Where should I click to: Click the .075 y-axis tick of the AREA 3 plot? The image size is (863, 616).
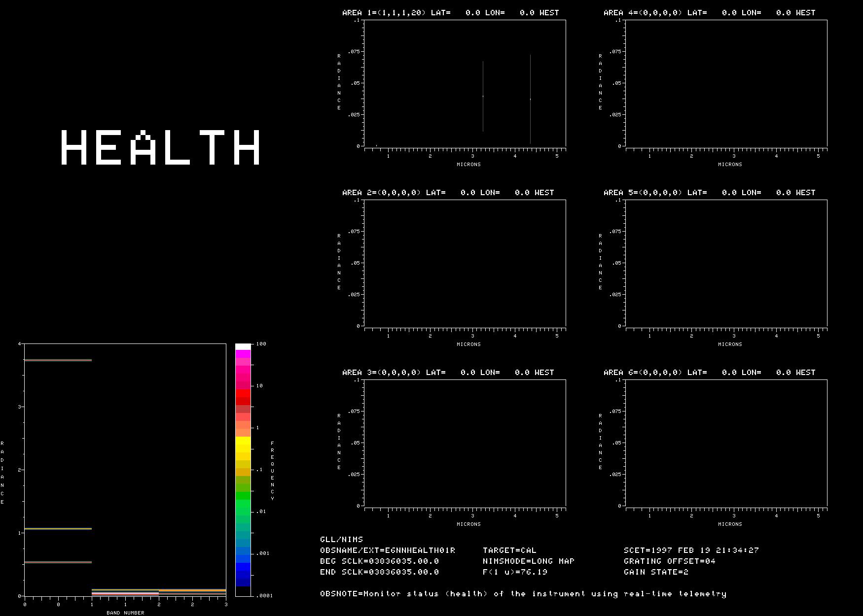click(x=355, y=411)
